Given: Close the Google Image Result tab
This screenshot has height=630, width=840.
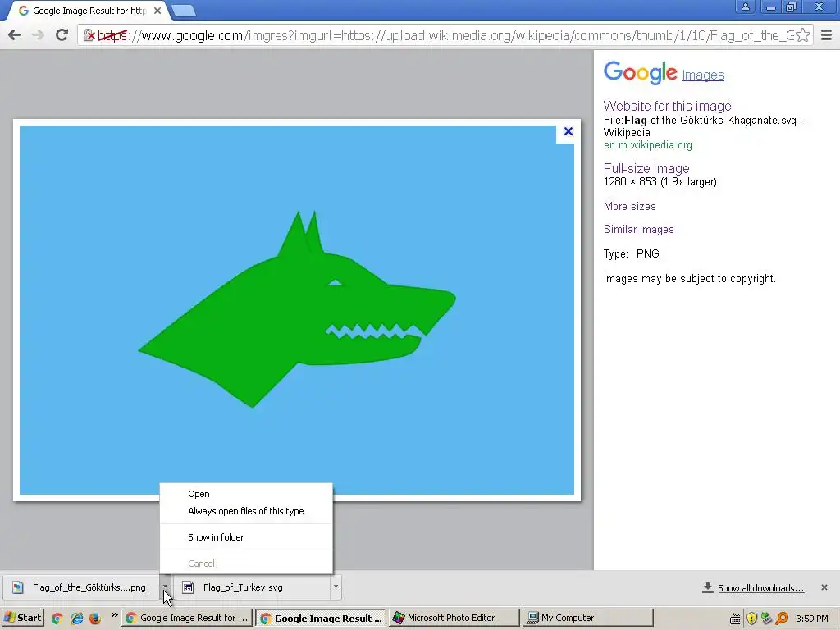Looking at the screenshot, I should [157, 11].
